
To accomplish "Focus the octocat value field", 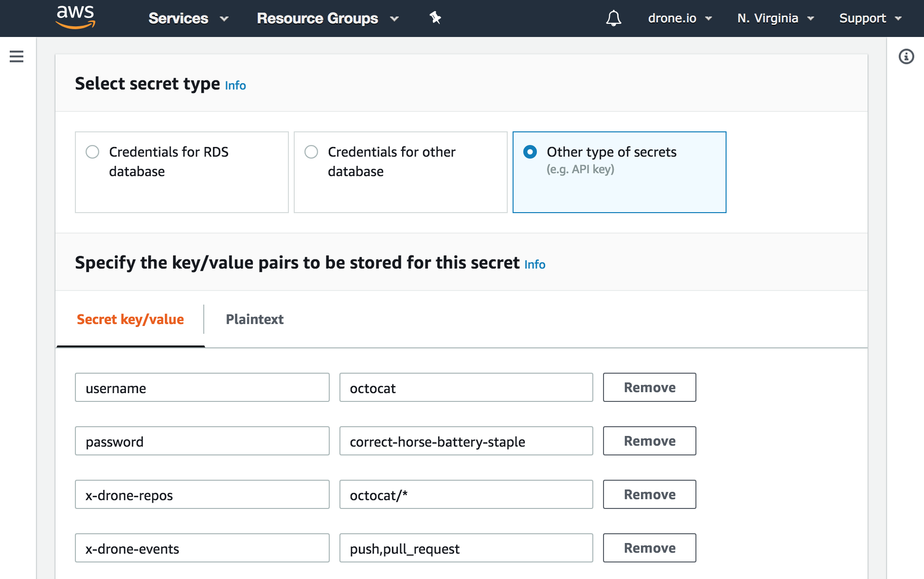I will coord(466,387).
